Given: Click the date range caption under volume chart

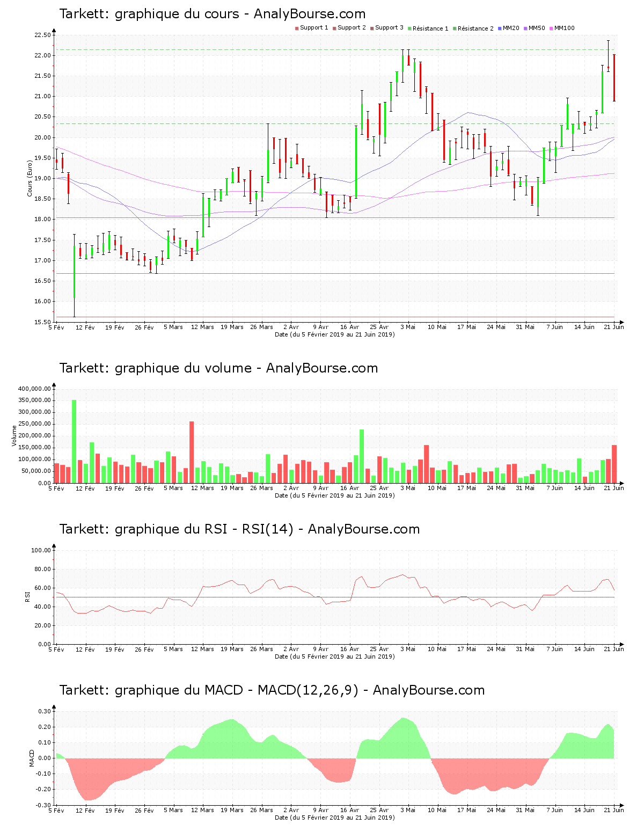Looking at the screenshot, I should point(335,495).
